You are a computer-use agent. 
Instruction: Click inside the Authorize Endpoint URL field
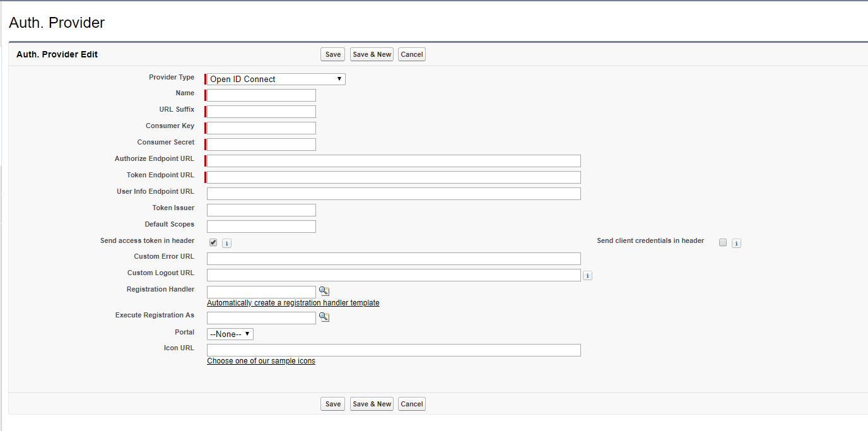[393, 160]
